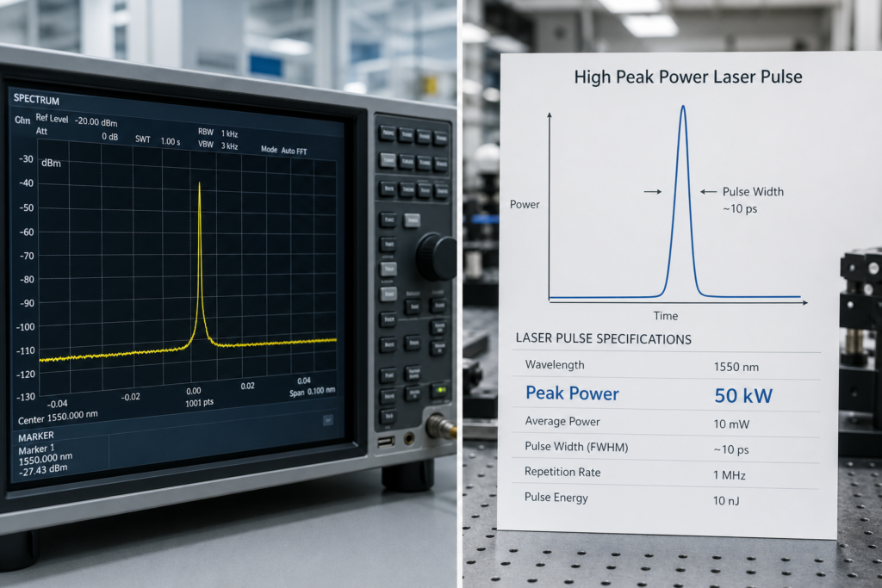Turn to the large black rotary knob
882x588 pixels.
[x=436, y=257]
